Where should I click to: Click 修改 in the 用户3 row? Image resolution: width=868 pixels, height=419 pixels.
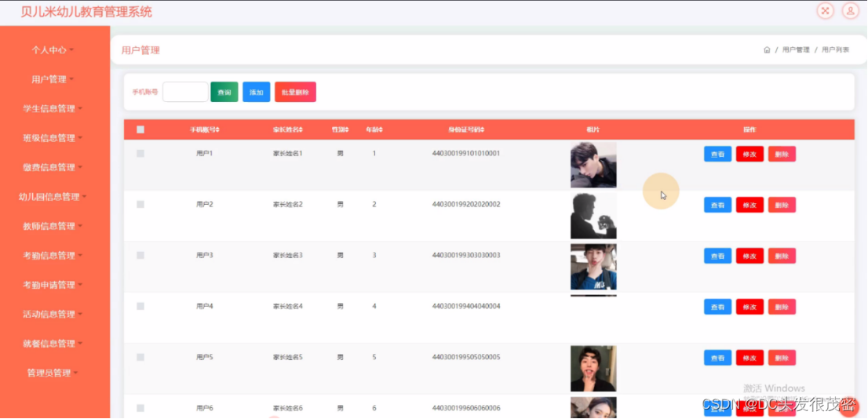[x=749, y=256]
